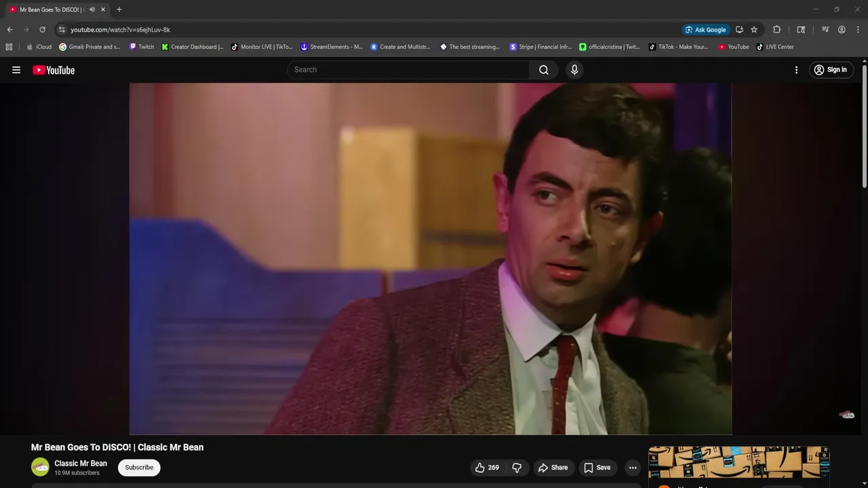Open Chrome three-dot menu
This screenshot has width=868, height=488.
click(x=858, y=30)
